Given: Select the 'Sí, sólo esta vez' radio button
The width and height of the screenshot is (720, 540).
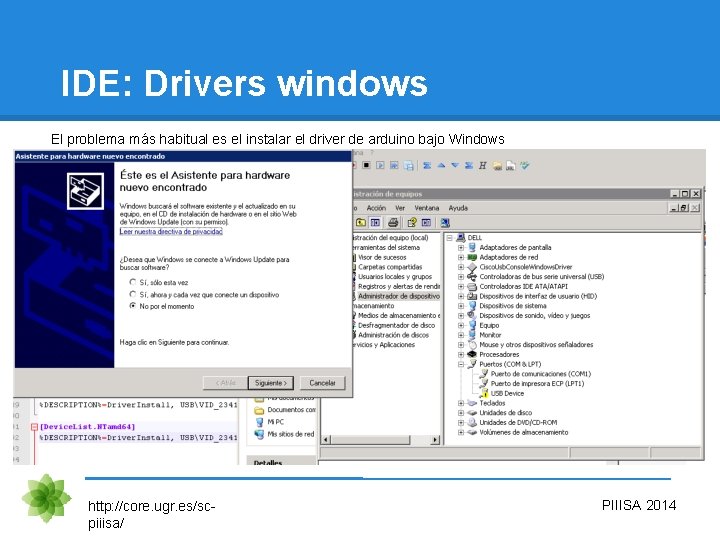Looking at the screenshot, I should tap(133, 282).
